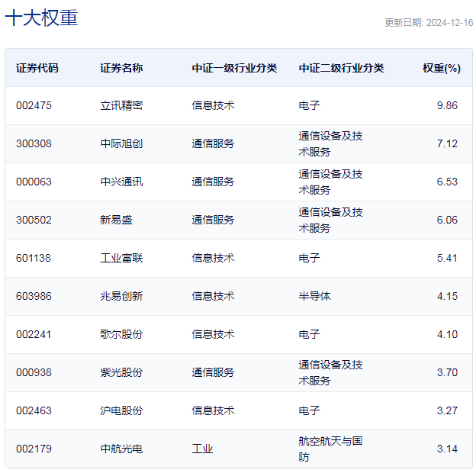Select security code 000938
The image size is (476, 473).
coord(34,373)
